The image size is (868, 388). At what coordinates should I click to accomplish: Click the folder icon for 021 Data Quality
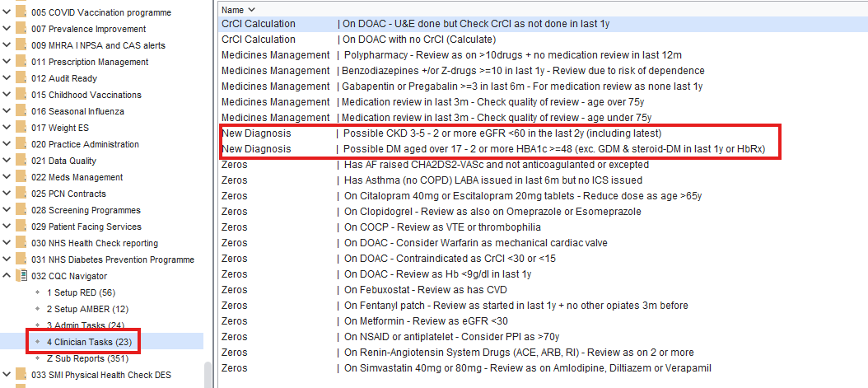pyautogui.click(x=21, y=161)
